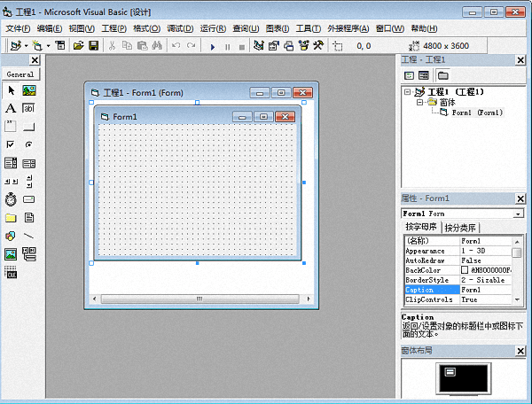Click the General tab button in toolbox
Image resolution: width=532 pixels, height=404 pixels.
pyautogui.click(x=20, y=74)
